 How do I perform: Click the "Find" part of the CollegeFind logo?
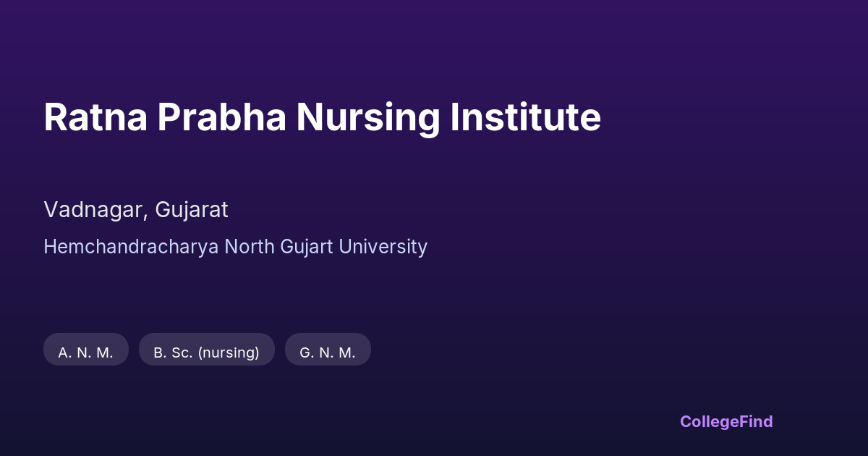tap(757, 421)
